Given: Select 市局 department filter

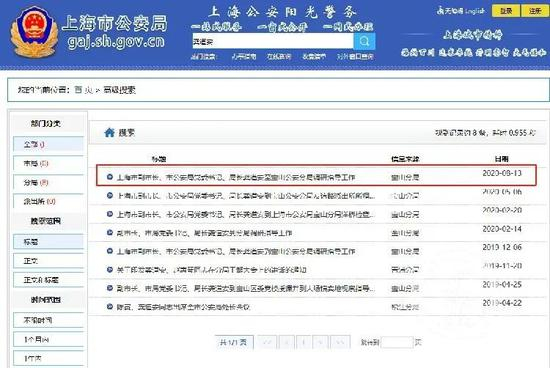Looking at the screenshot, I should [x=49, y=163].
